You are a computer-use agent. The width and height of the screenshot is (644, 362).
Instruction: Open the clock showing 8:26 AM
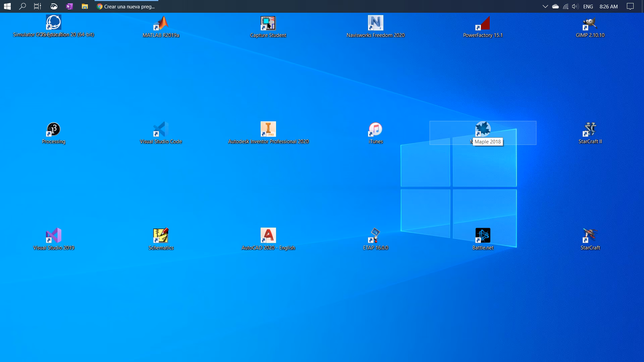pos(608,6)
